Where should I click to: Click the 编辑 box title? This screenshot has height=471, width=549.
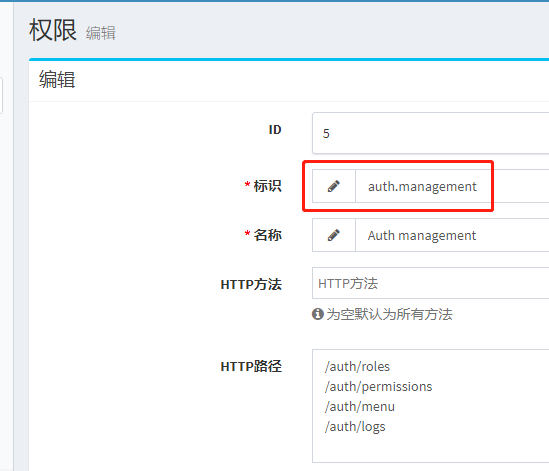pyautogui.click(x=57, y=79)
